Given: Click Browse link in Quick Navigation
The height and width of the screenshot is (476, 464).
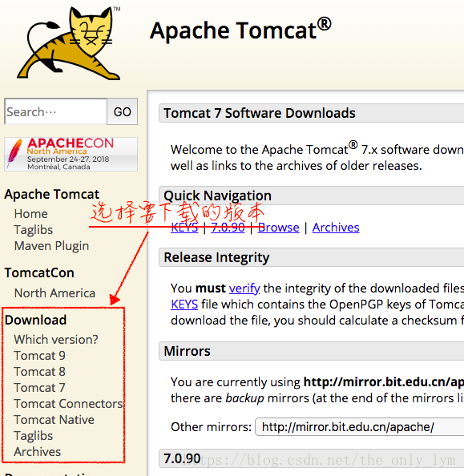Looking at the screenshot, I should coord(278,228).
